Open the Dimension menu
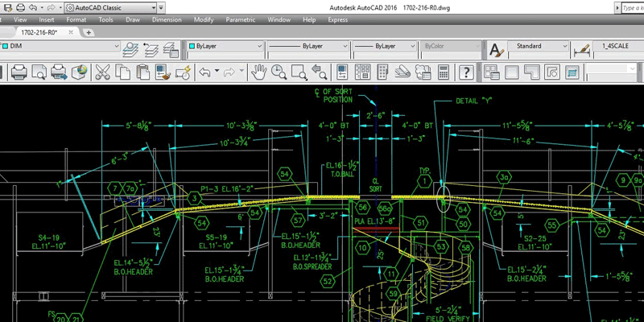The height and width of the screenshot is (322, 644). point(167,18)
